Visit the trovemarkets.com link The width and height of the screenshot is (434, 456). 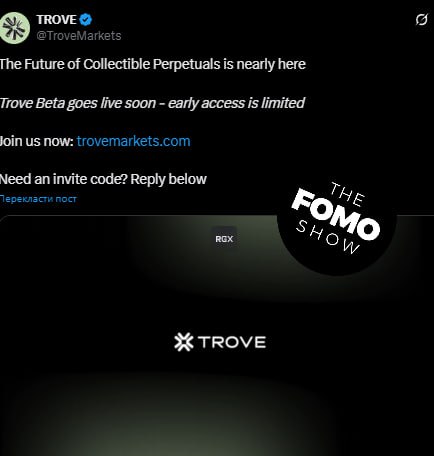tap(133, 141)
